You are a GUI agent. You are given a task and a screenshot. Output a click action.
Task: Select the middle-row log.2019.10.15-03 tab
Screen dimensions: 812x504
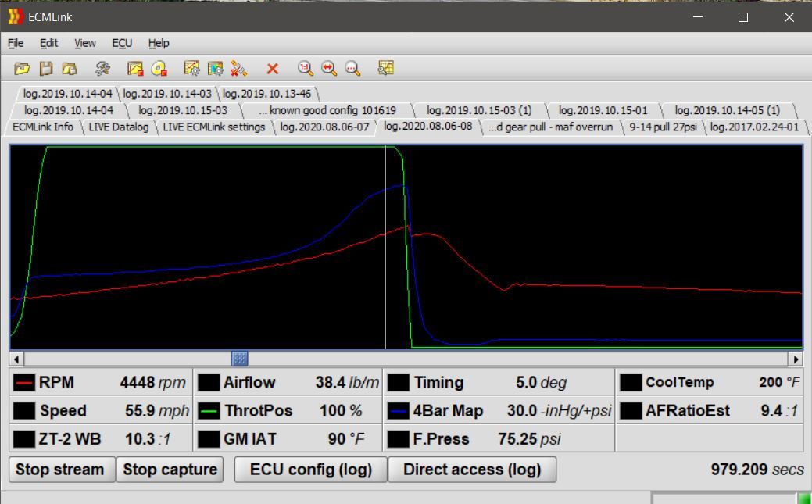click(x=183, y=110)
